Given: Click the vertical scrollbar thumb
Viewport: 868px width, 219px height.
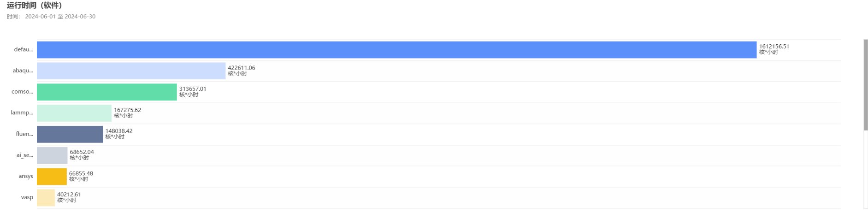Looking at the screenshot, I should pyautogui.click(x=866, y=85).
